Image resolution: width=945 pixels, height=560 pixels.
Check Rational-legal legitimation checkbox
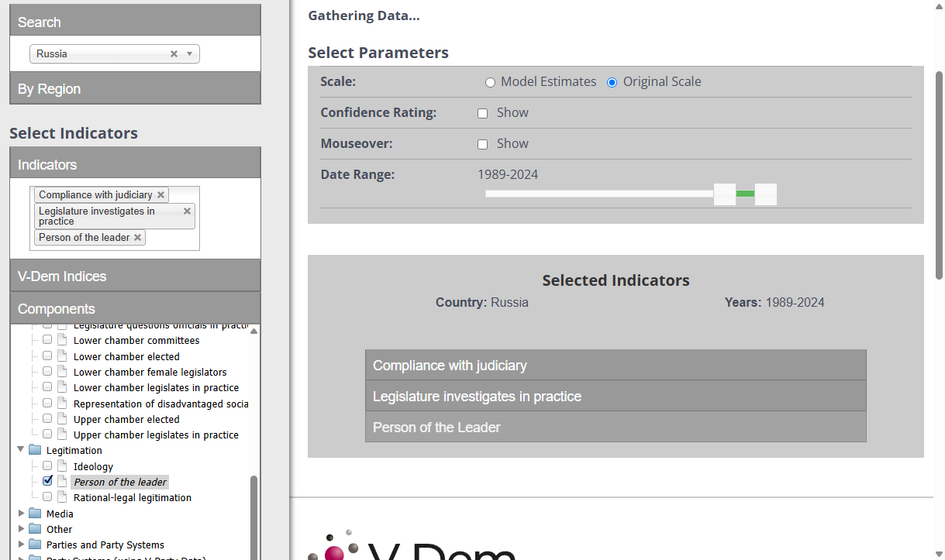pyautogui.click(x=47, y=496)
